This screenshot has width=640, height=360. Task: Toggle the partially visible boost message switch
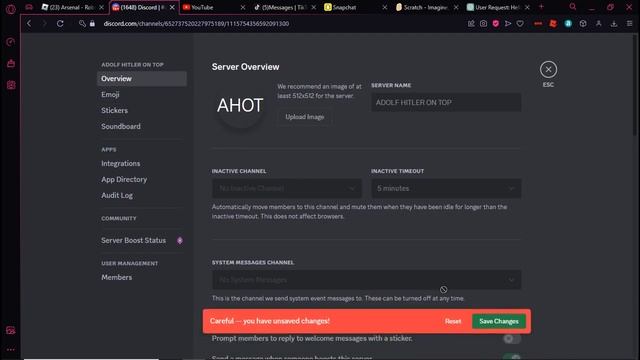pyautogui.click(x=512, y=357)
